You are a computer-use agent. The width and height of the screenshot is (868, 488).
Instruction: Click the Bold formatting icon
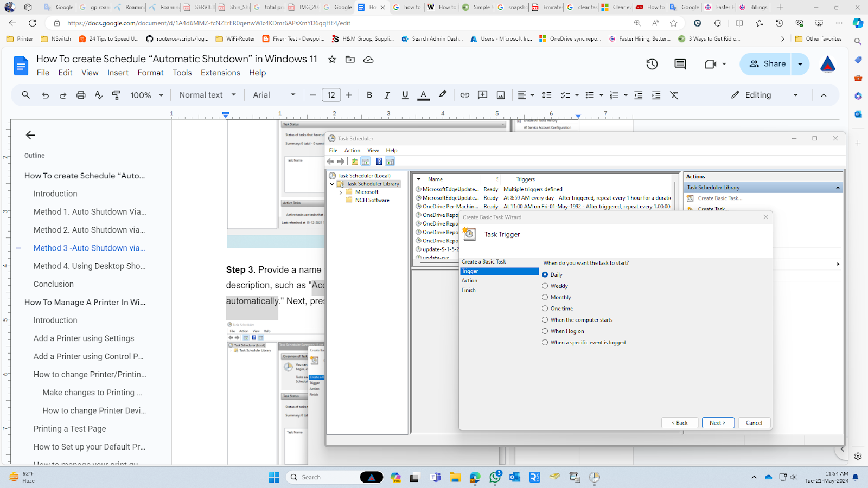click(369, 95)
